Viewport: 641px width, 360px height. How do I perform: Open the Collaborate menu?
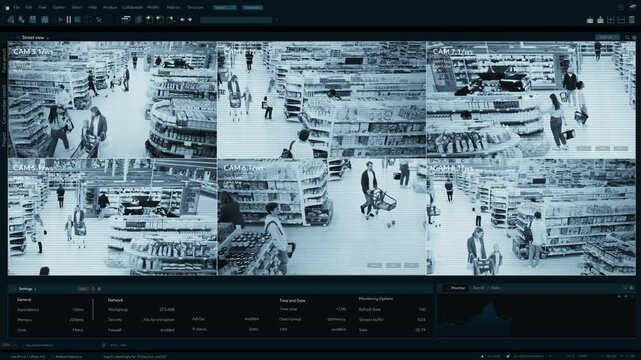click(133, 7)
